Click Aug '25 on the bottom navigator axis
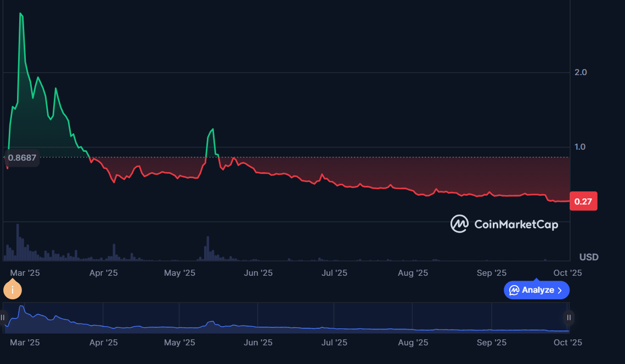Image resolution: width=625 pixels, height=364 pixels. click(413, 343)
